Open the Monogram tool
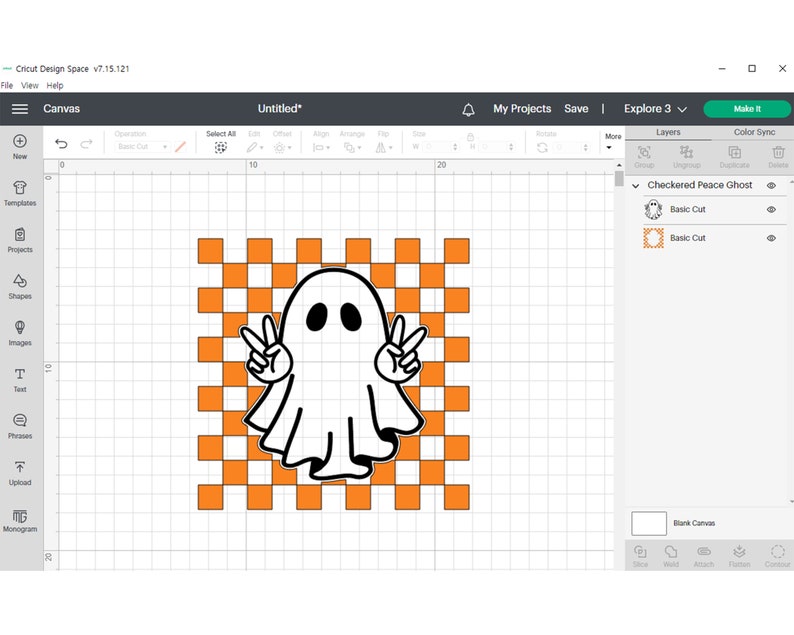The width and height of the screenshot is (794, 635). 20,521
